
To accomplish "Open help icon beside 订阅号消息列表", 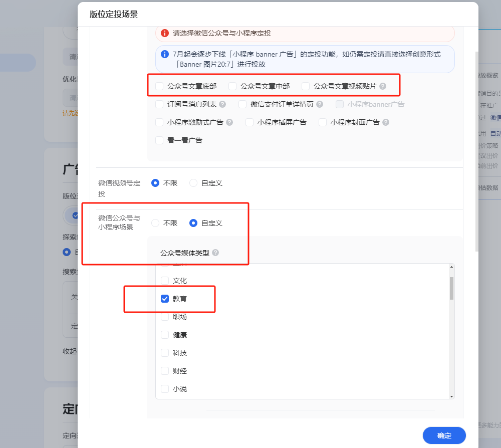I will point(223,104).
